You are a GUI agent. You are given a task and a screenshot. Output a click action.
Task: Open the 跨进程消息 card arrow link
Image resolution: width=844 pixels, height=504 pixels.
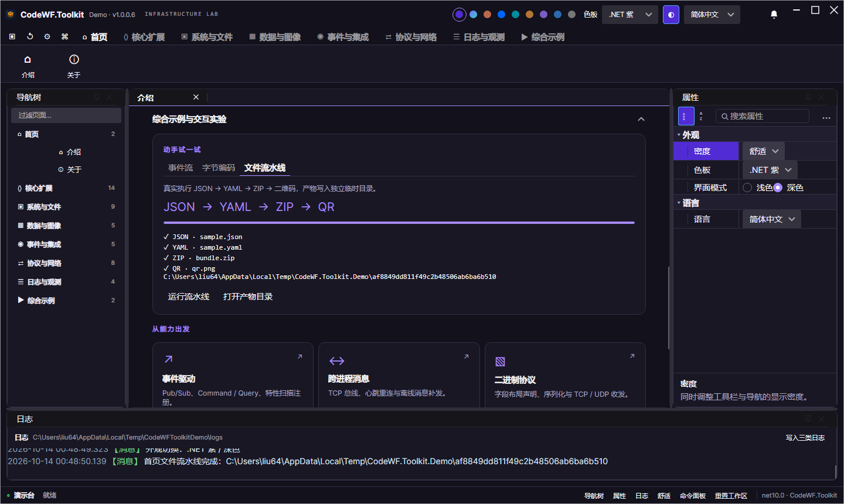click(467, 356)
